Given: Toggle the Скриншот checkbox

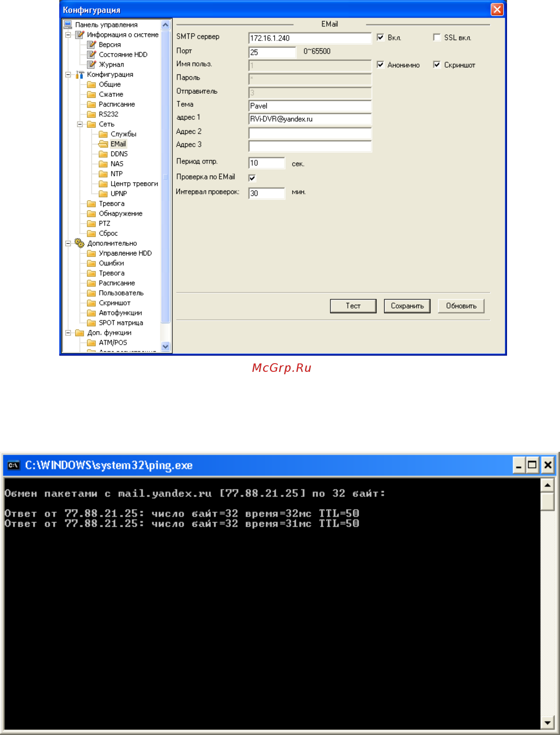Looking at the screenshot, I should [437, 65].
